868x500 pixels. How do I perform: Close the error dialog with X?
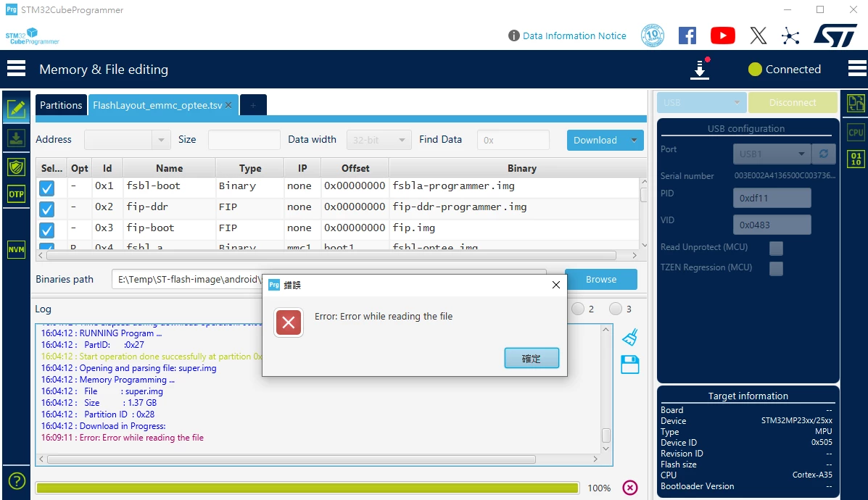(x=555, y=285)
